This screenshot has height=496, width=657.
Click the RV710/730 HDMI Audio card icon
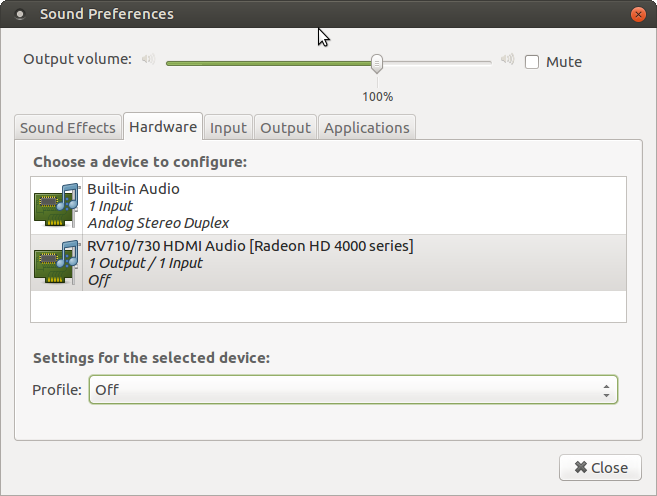pyautogui.click(x=57, y=262)
